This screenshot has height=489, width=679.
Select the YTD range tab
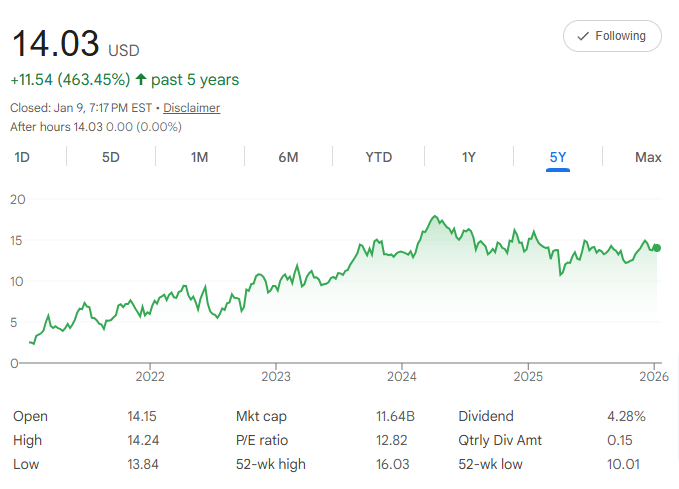tap(378, 157)
